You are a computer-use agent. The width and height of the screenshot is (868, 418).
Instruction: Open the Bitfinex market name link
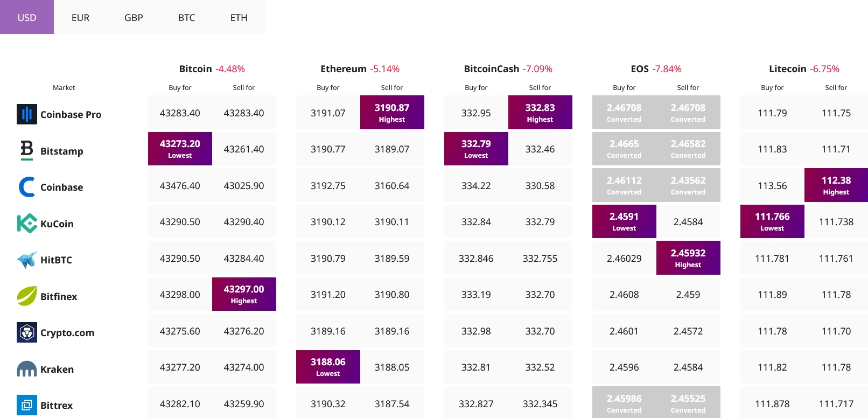coord(59,296)
